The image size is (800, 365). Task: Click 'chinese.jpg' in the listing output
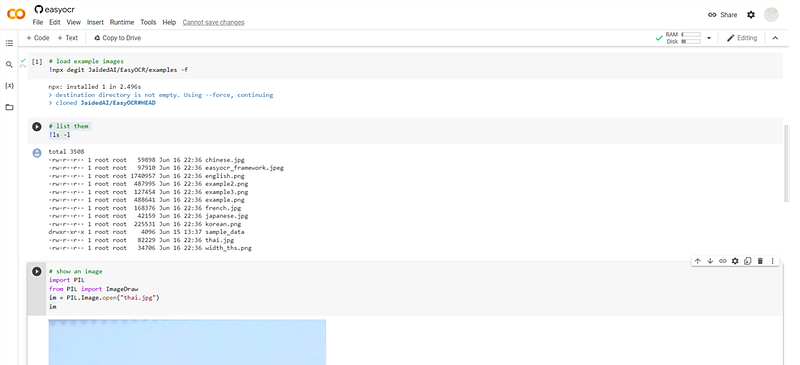click(225, 160)
